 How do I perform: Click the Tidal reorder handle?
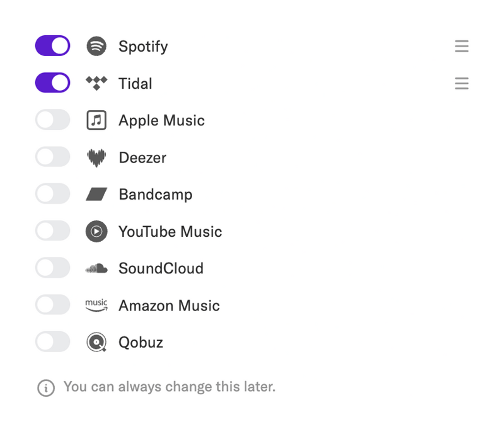(x=462, y=83)
